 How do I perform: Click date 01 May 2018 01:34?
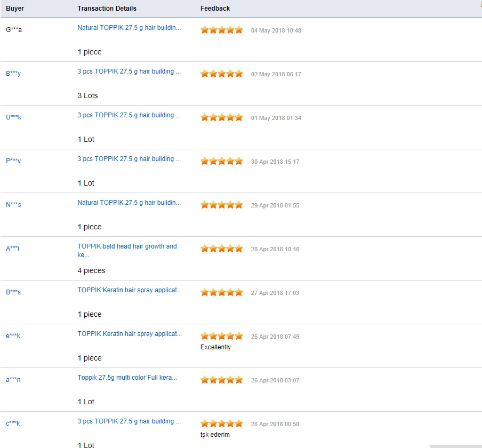[276, 118]
